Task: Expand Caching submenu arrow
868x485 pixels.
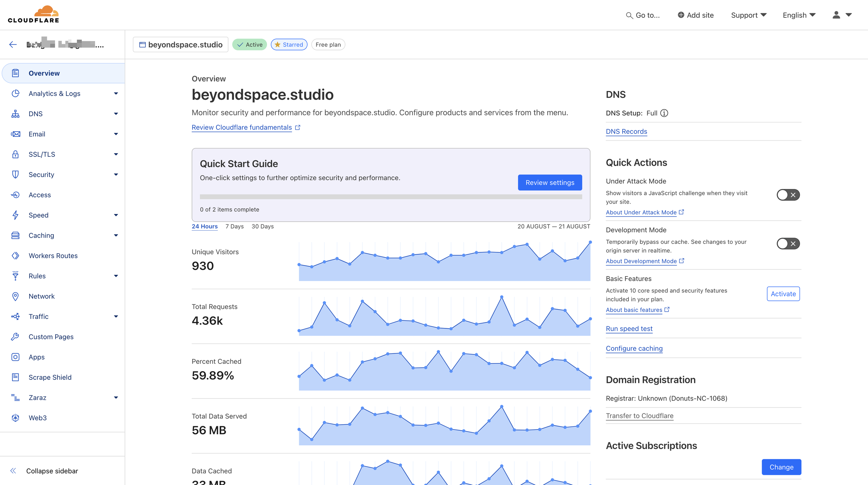Action: click(x=116, y=235)
